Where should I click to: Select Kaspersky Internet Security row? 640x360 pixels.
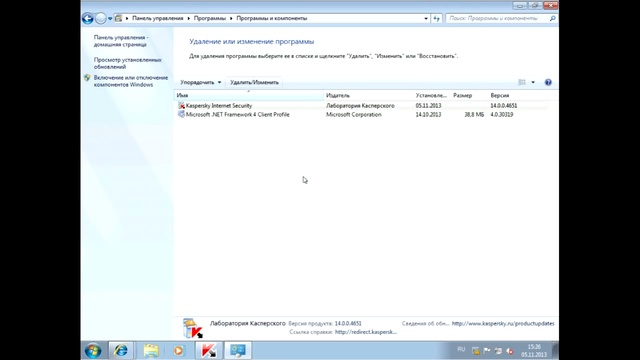pos(361,106)
